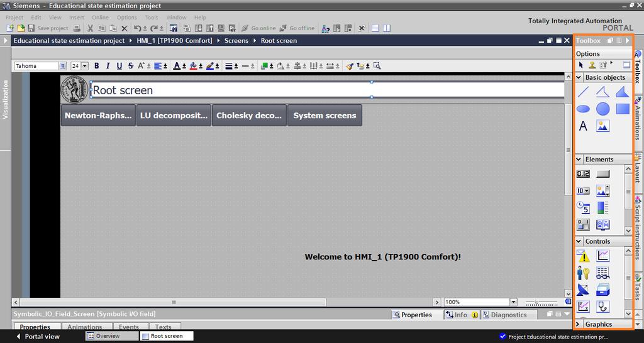Click the System screens button

[x=325, y=116]
